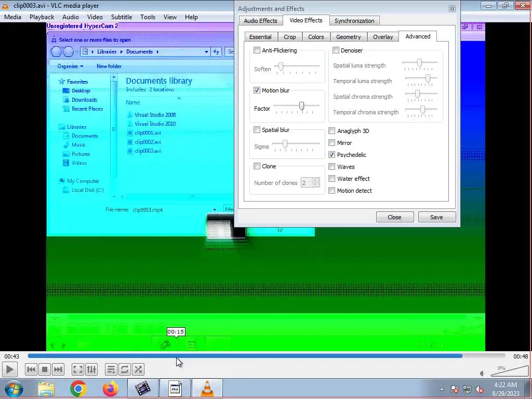Click the Action Center flag tray icon
This screenshot has height=399, width=532.
455,389
